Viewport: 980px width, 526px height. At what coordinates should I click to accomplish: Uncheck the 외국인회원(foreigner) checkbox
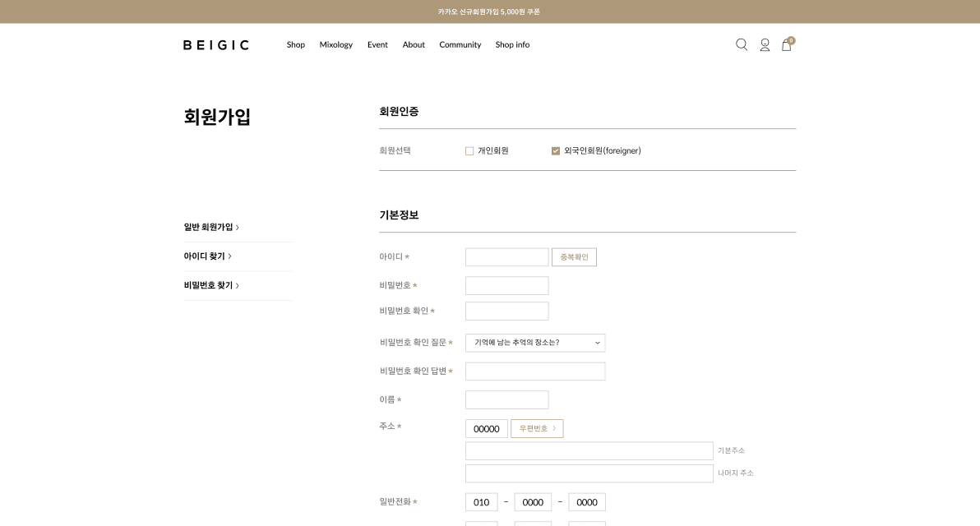[555, 150]
